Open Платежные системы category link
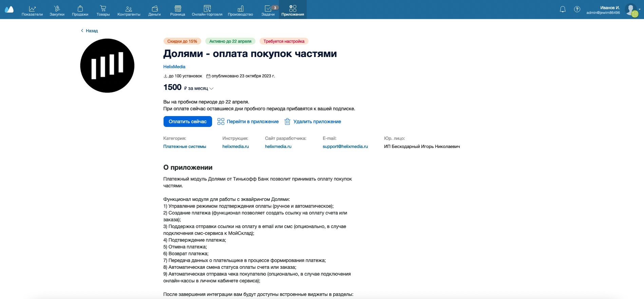 click(185, 147)
